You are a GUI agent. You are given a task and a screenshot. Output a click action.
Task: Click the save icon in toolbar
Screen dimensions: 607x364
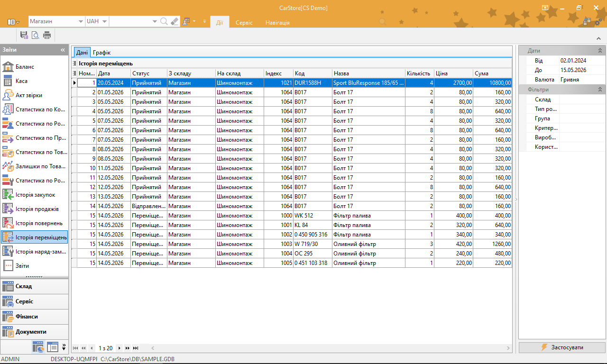point(24,35)
